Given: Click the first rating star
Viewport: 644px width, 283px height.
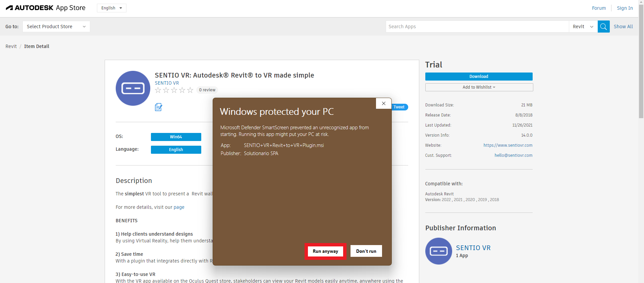Looking at the screenshot, I should pyautogui.click(x=158, y=90).
